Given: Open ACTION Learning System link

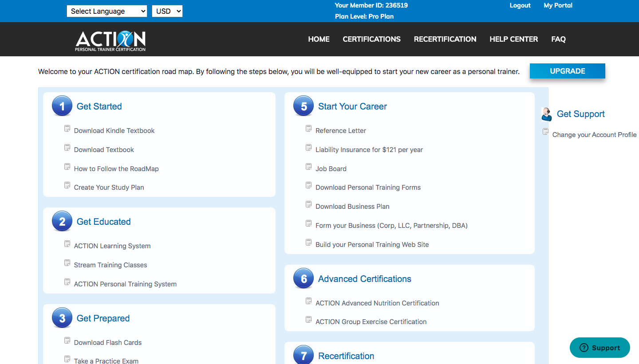Looking at the screenshot, I should tap(112, 246).
